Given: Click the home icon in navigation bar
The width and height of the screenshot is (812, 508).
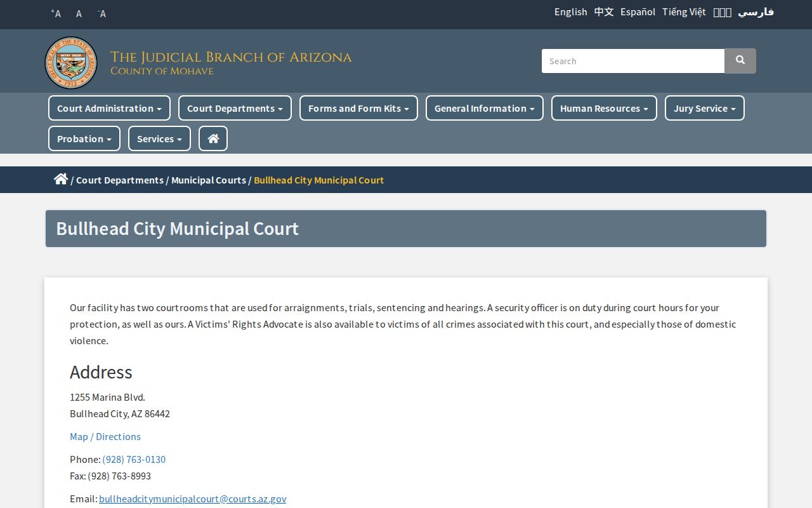Looking at the screenshot, I should [213, 138].
